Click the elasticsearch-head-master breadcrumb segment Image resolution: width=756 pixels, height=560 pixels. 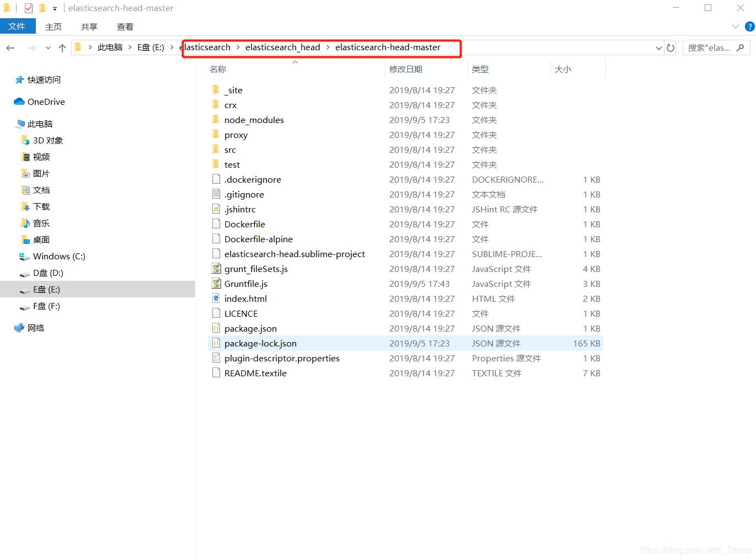(x=388, y=47)
